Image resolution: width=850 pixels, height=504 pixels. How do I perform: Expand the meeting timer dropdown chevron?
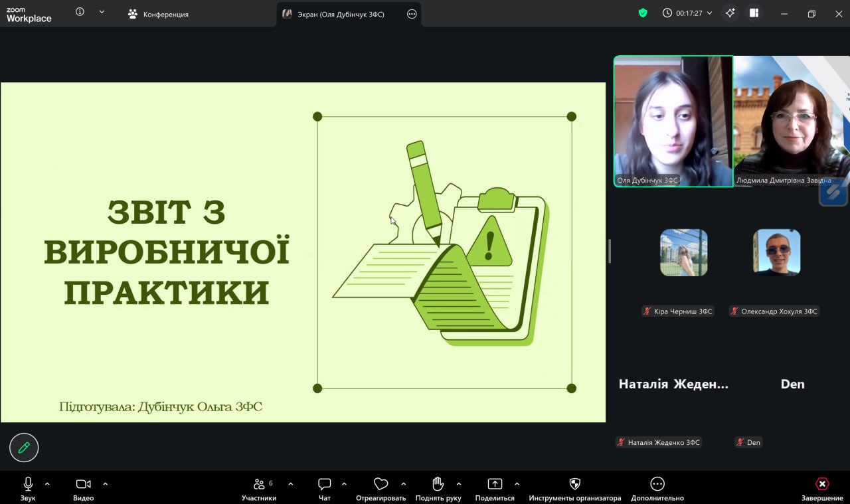pos(709,13)
